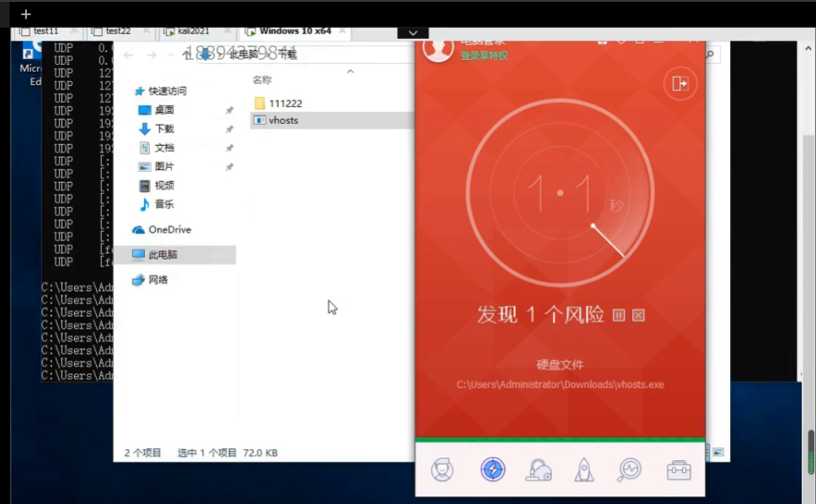Unpin 桌面 via its pin icon

(229, 110)
